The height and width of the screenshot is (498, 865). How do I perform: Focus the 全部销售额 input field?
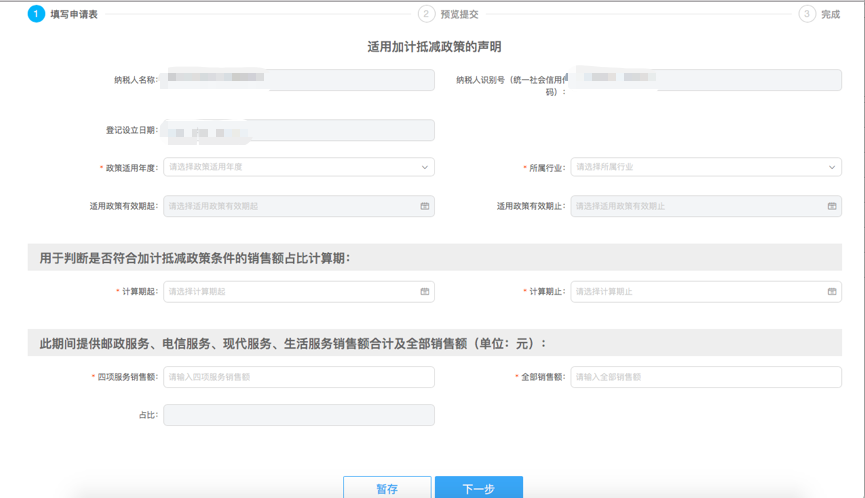pyautogui.click(x=705, y=377)
